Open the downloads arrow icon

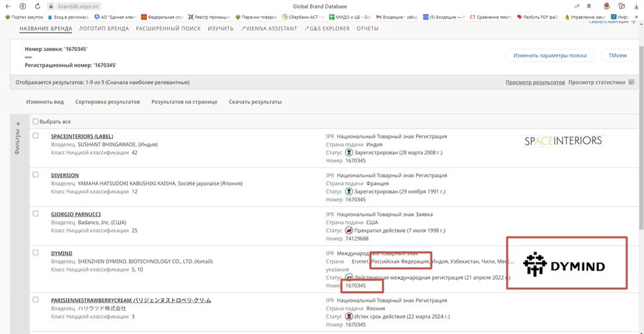[x=636, y=6]
